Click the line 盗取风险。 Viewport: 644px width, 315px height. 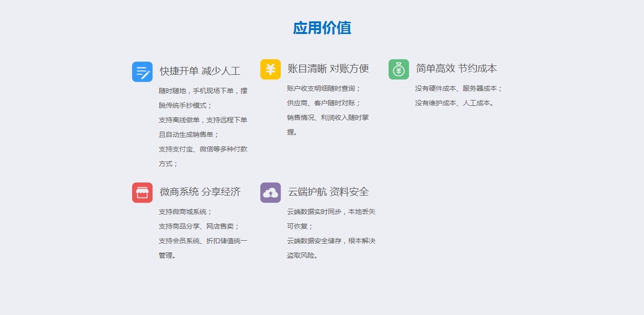[303, 255]
